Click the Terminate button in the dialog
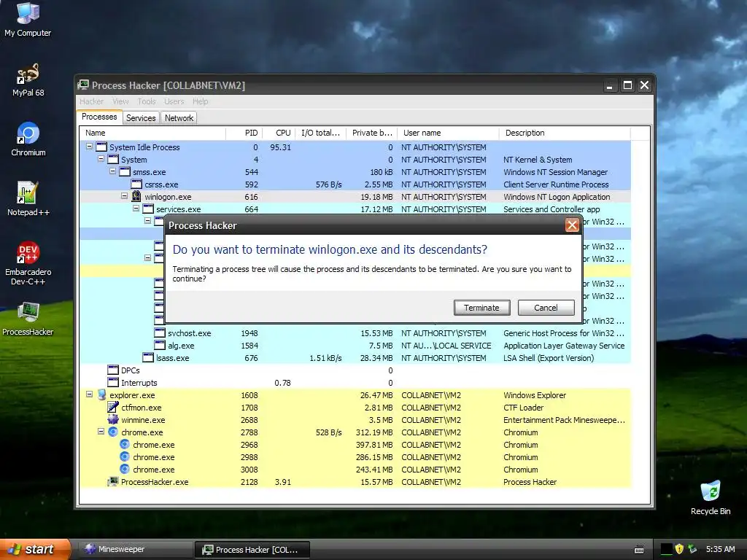 click(481, 308)
